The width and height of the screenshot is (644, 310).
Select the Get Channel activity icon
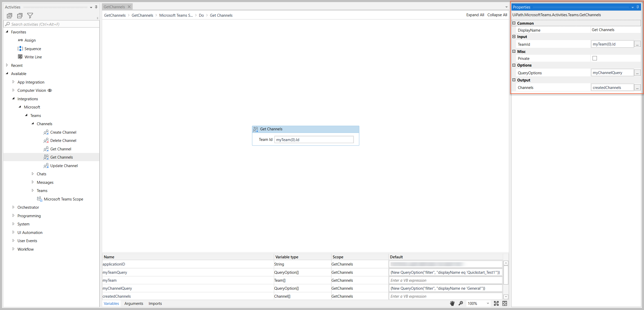(x=46, y=149)
